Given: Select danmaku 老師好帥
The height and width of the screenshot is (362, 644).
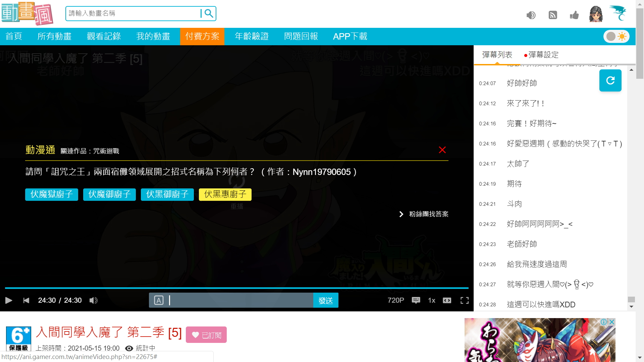Looking at the screenshot, I should [x=522, y=244].
